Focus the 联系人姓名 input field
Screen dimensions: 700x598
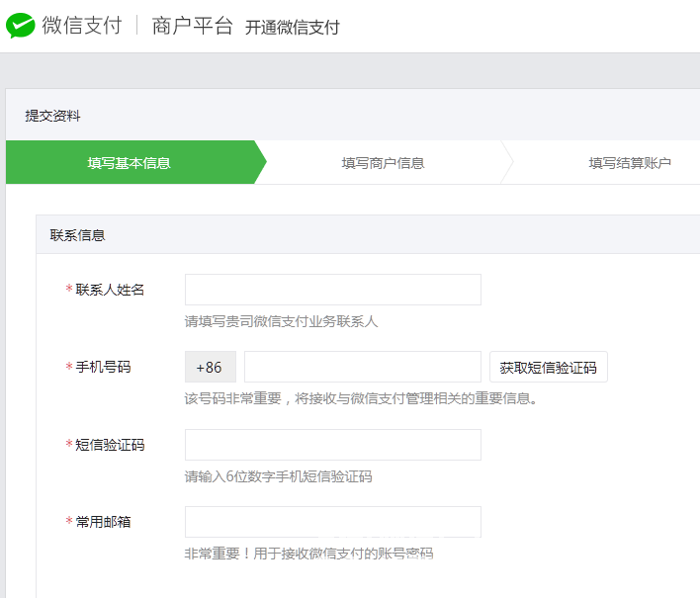(x=332, y=290)
